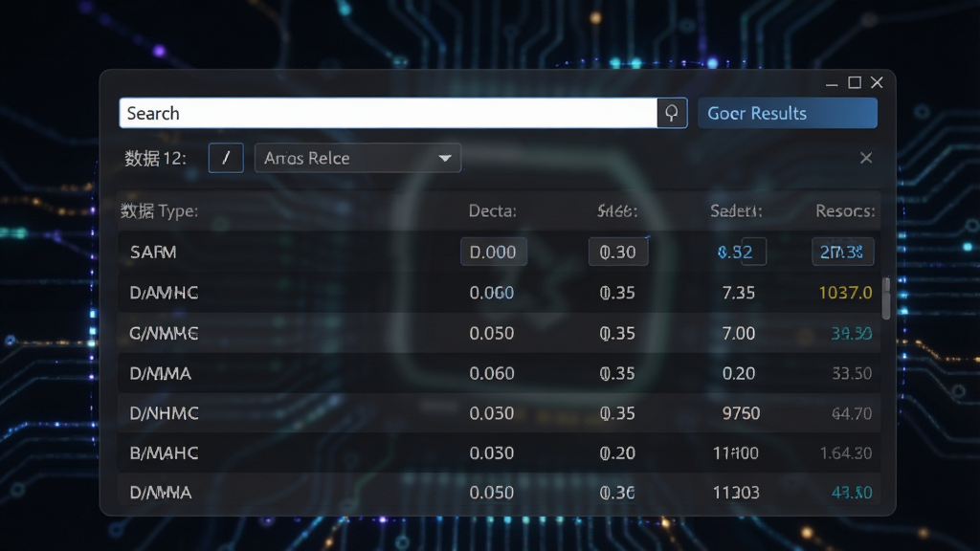
Task: Click into the Search input field
Action: (389, 113)
